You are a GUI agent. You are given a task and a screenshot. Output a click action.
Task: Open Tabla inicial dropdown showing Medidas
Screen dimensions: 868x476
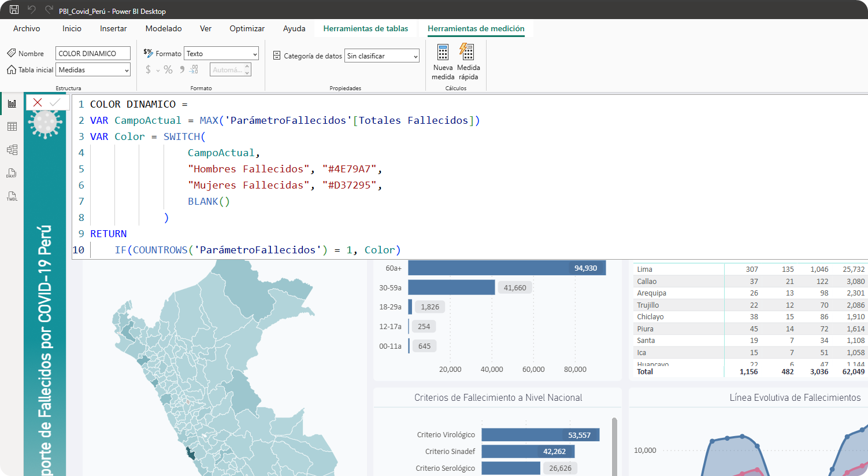[x=93, y=70]
